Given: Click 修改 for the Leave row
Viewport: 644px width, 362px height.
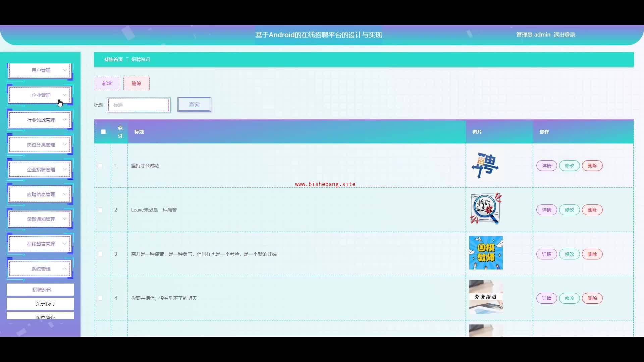Looking at the screenshot, I should click(x=569, y=210).
